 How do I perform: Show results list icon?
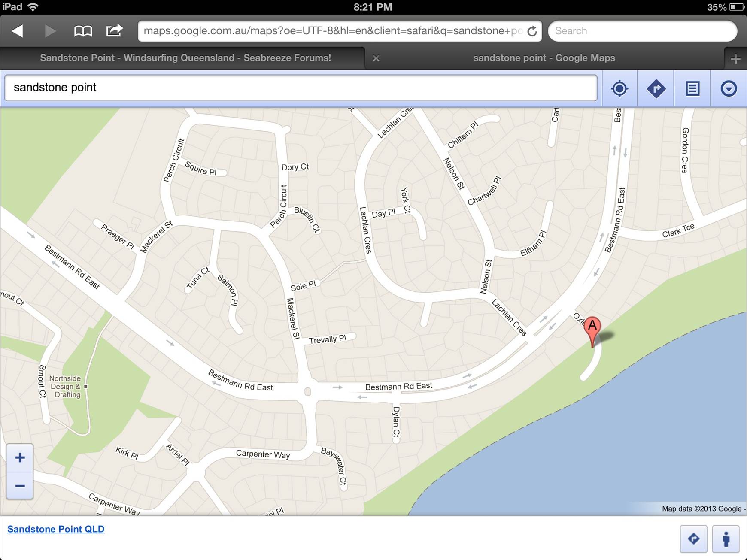692,89
